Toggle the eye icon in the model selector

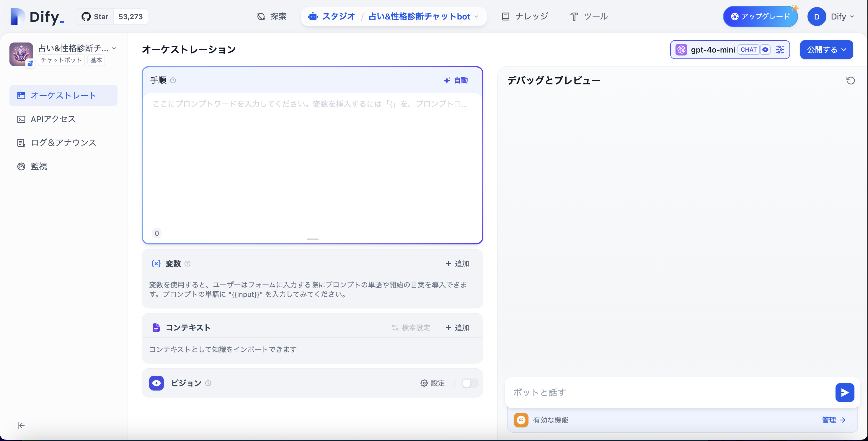[766, 50]
